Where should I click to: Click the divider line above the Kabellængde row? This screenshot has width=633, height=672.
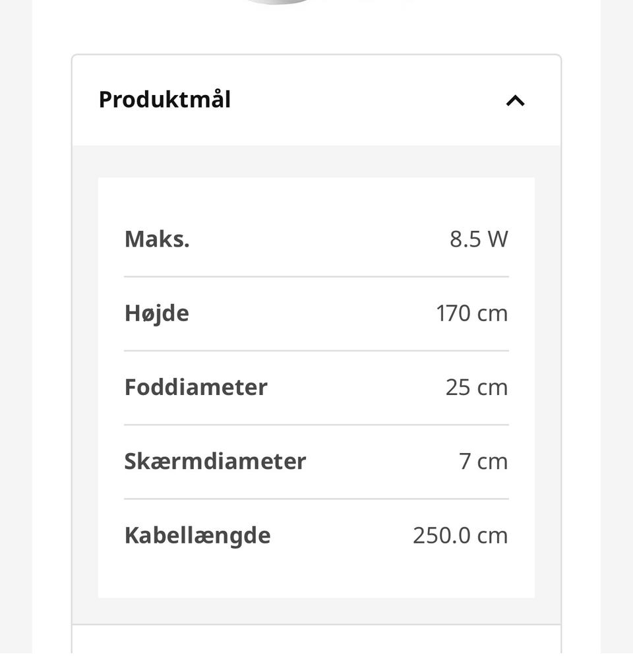316,499
